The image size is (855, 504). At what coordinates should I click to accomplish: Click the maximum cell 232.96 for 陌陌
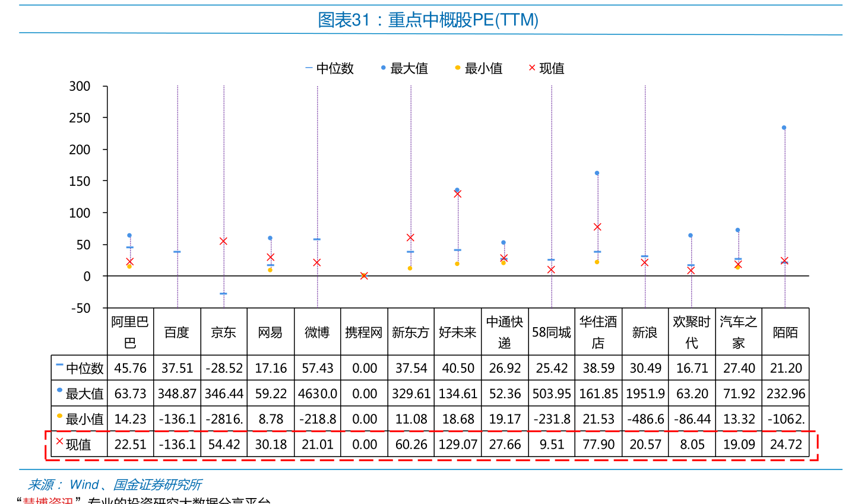tap(786, 394)
